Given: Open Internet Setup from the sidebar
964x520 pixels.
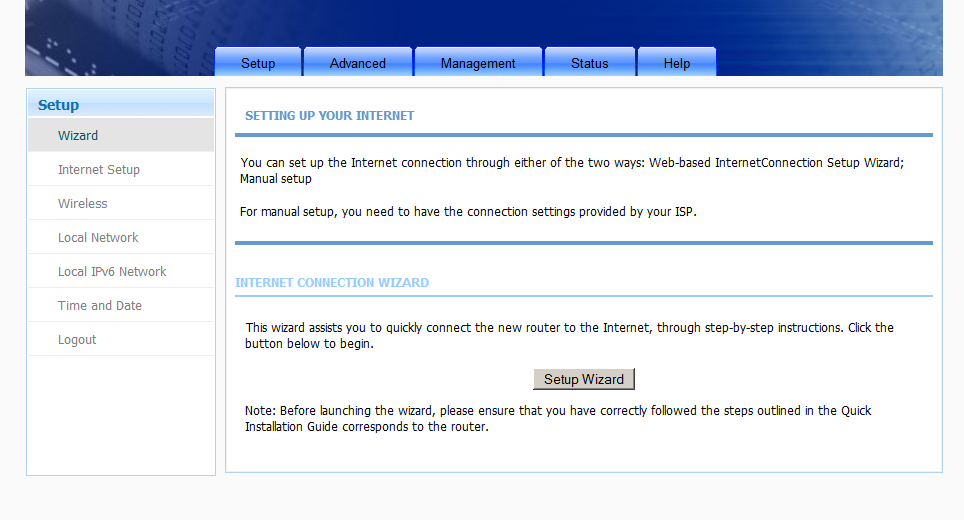Looking at the screenshot, I should (x=99, y=170).
